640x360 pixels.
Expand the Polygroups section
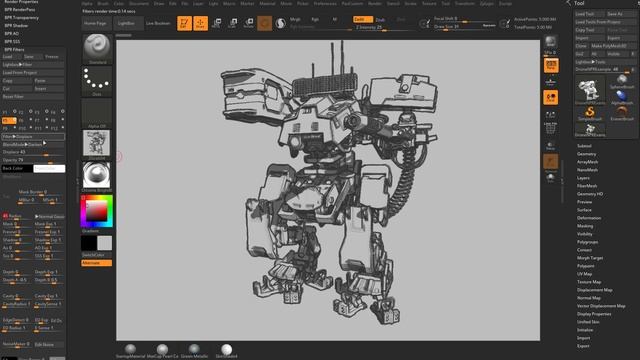[587, 242]
